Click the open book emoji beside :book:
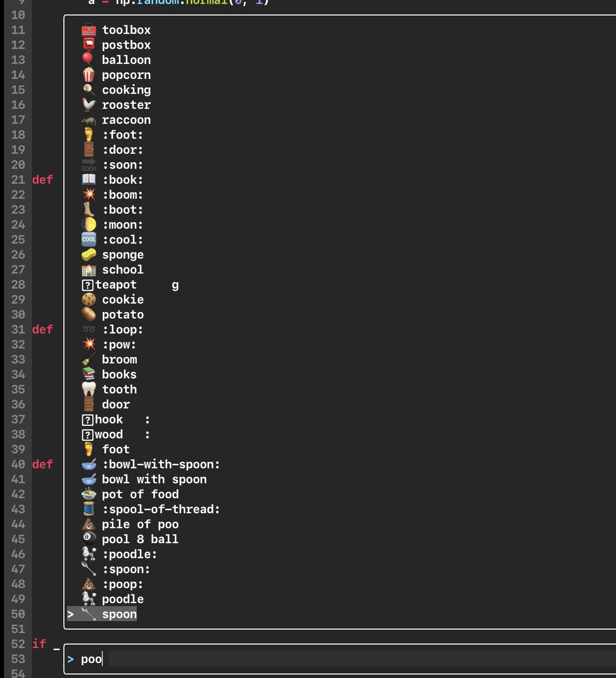This screenshot has width=616, height=678. [x=89, y=180]
